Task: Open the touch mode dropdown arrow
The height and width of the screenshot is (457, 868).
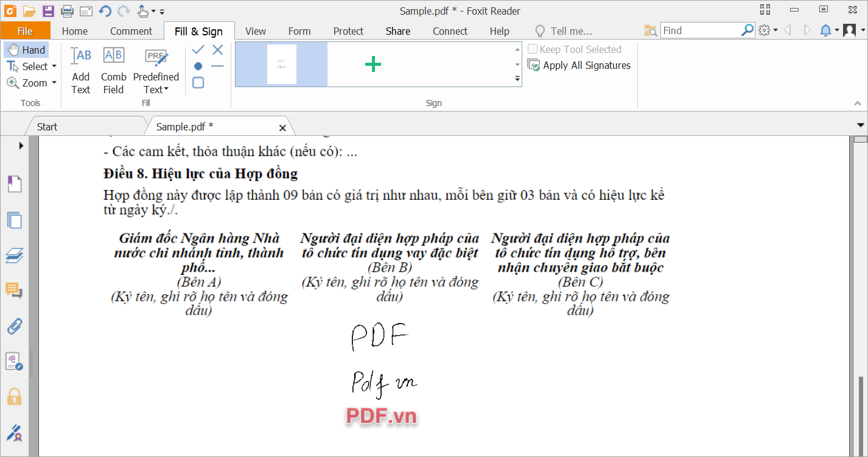Action: 153,12
